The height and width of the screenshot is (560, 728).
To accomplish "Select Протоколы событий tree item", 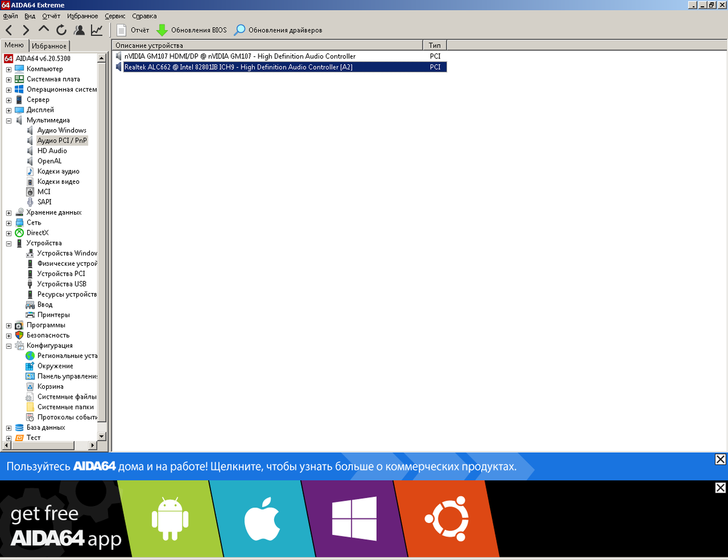I will (x=67, y=417).
